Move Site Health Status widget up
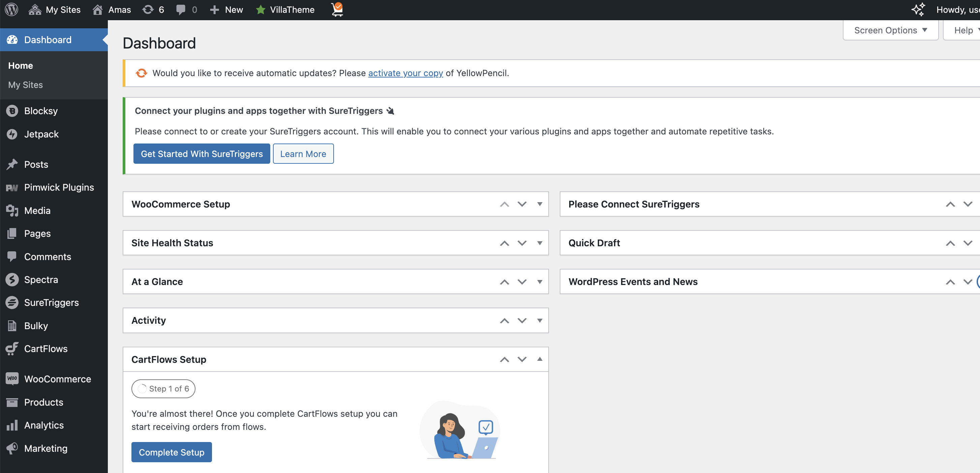 (x=504, y=243)
